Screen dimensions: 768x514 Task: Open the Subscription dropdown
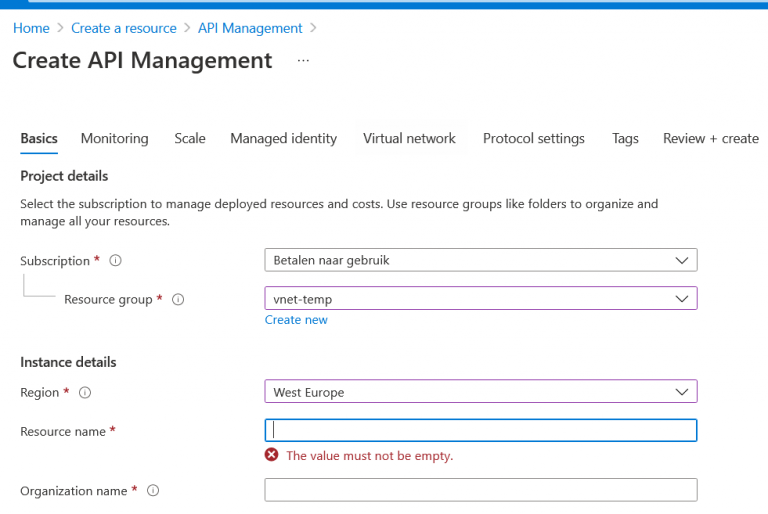point(480,260)
